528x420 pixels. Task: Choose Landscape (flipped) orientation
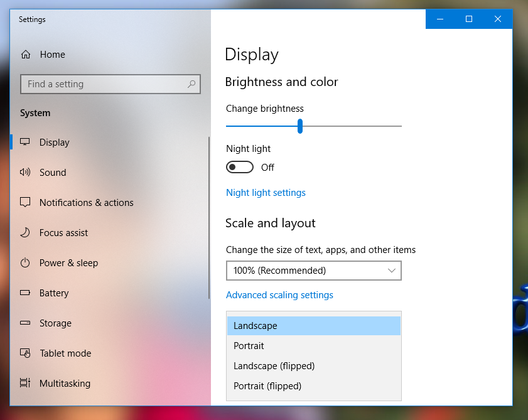tap(314, 366)
